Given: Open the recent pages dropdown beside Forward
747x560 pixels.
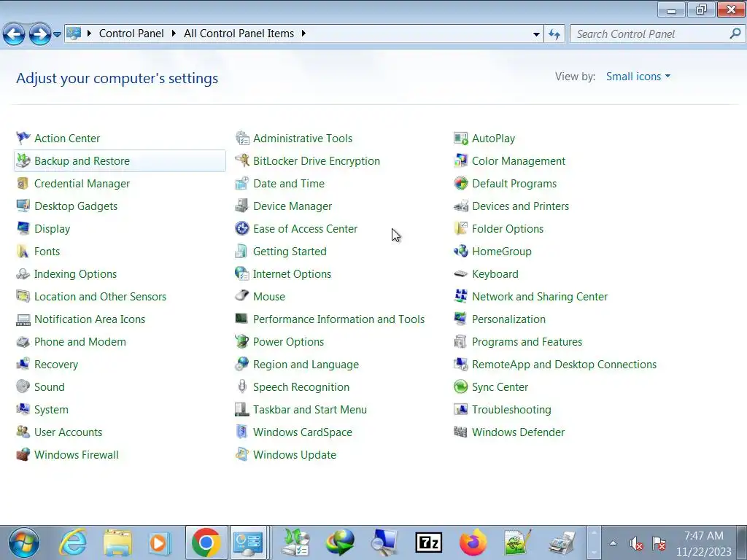Looking at the screenshot, I should click(x=57, y=34).
